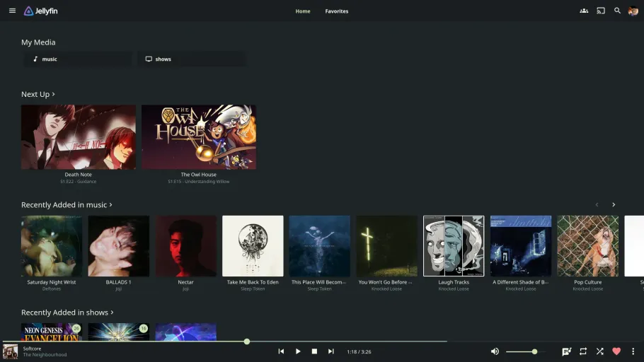
Task: Open the Pop Culture album cover
Action: pos(587,246)
